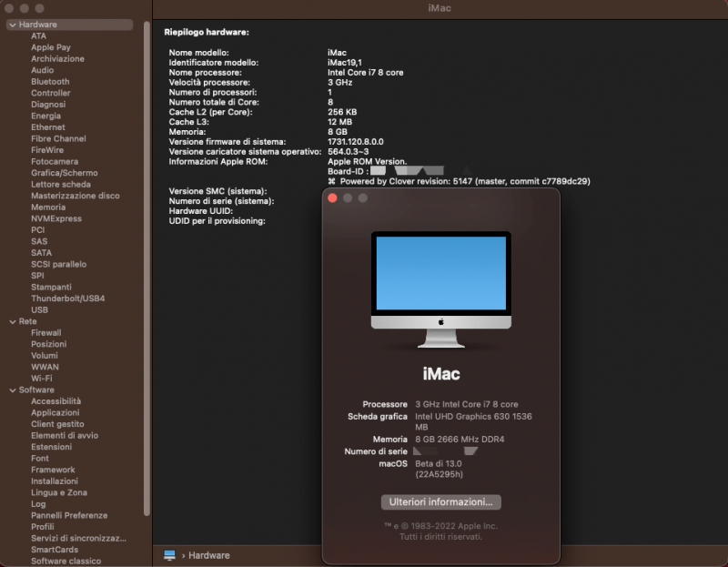Select Servizi di sincronizzazione entry
Screen dimensions: 728x567
(78, 538)
